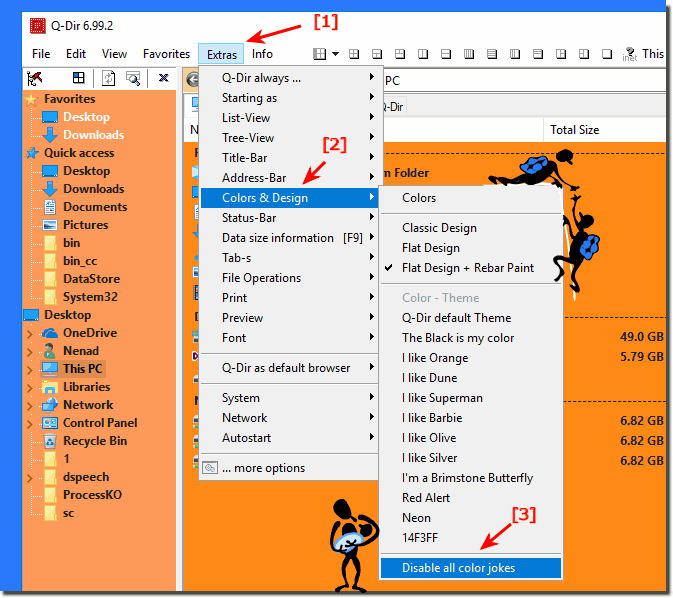
Task: Click the refresh document icon in sidebar toolbar
Action: tap(108, 79)
